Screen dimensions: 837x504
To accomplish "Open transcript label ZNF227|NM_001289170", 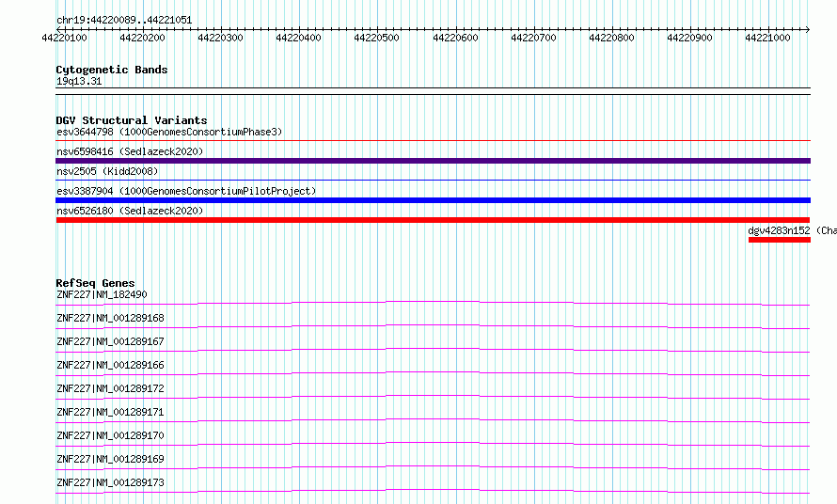I will (x=110, y=435).
